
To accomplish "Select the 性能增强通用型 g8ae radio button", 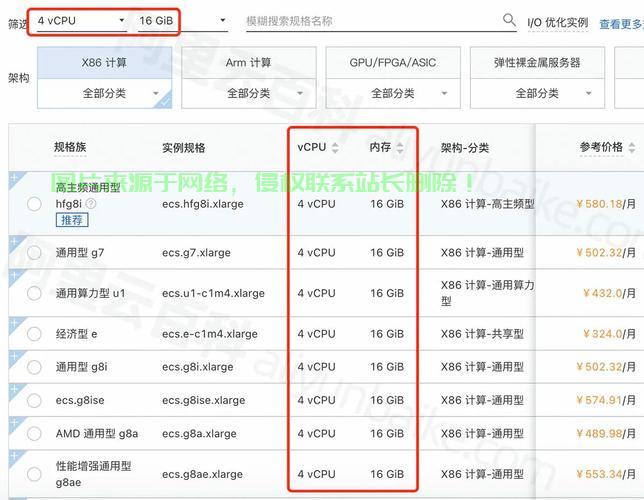I will [x=34, y=474].
